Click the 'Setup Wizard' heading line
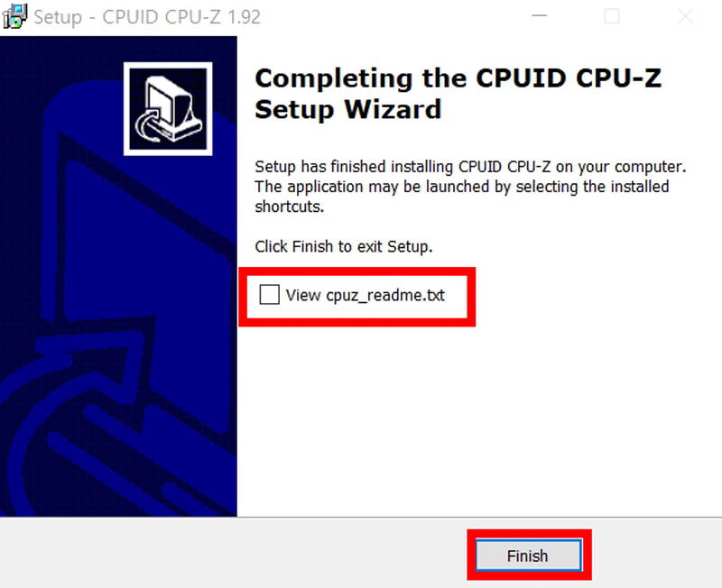 click(348, 109)
